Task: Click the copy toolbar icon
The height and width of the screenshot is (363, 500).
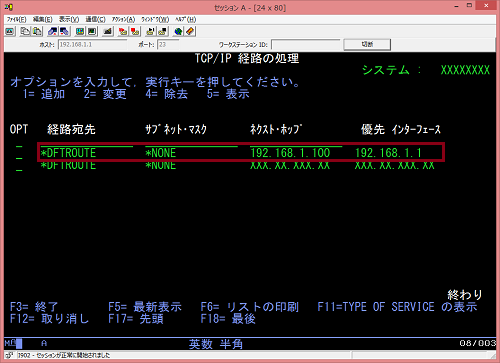Action: tap(25, 31)
